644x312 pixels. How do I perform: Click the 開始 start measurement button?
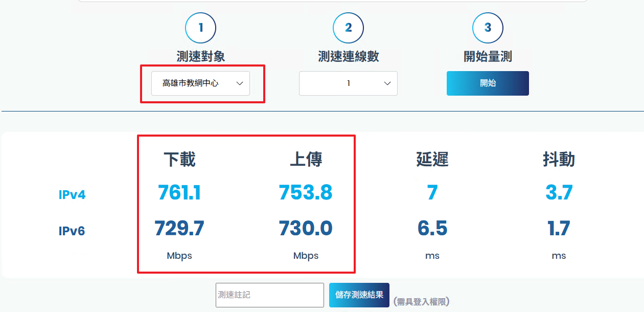pyautogui.click(x=488, y=83)
